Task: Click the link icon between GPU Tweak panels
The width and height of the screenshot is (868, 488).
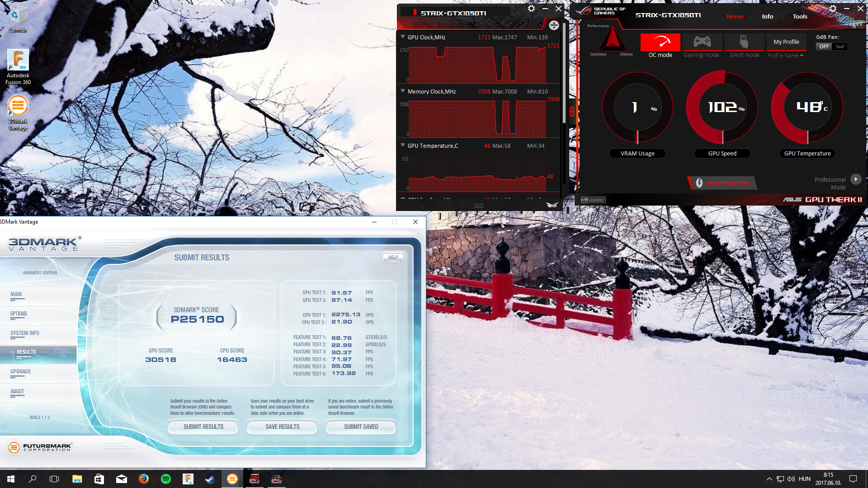Action: [x=572, y=112]
